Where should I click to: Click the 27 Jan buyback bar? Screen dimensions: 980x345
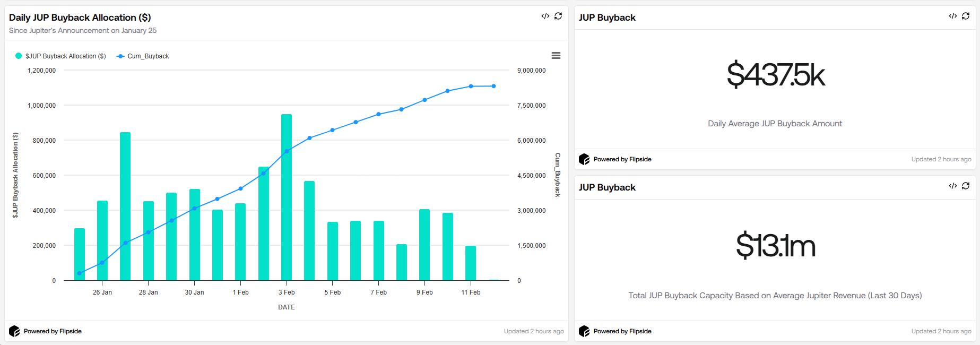click(x=125, y=207)
